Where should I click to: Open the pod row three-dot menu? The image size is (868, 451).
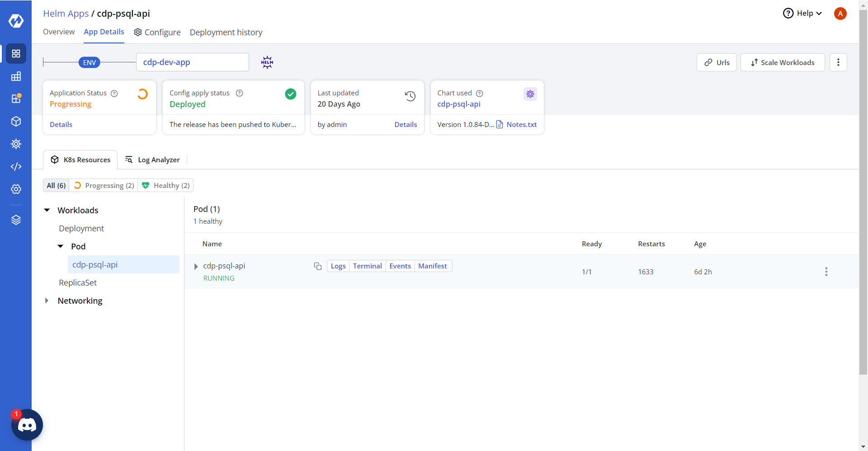pos(826,272)
